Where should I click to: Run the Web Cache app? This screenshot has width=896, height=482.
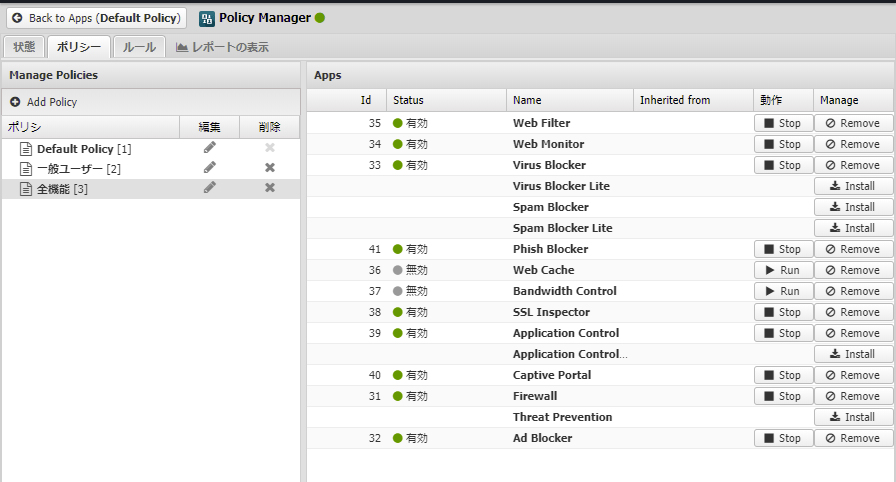(x=782, y=270)
